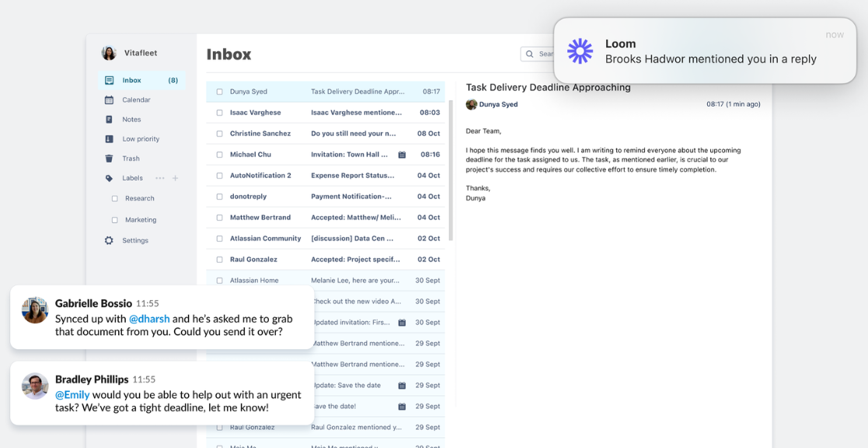Click the magnifier icon in the search box
The height and width of the screenshot is (448, 868).
(x=530, y=54)
